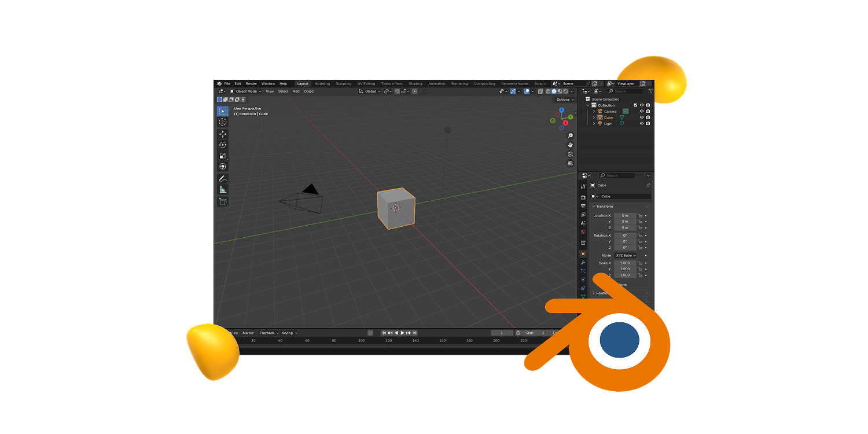Switch to the UV Editing workspace tab

[x=366, y=83]
